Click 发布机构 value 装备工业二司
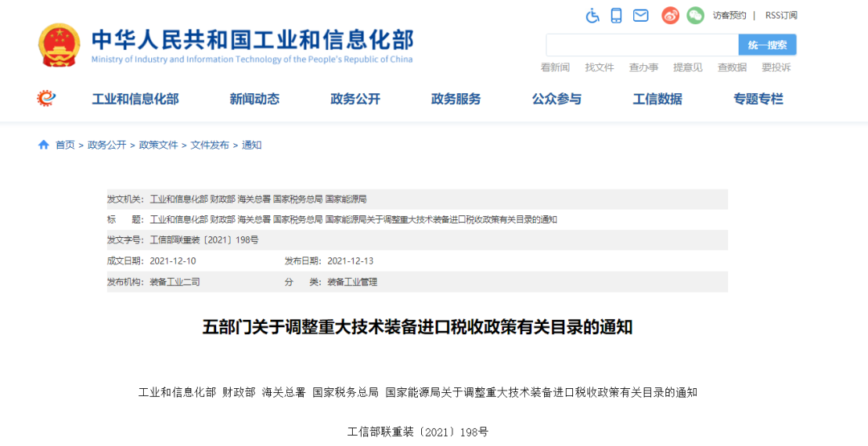The width and height of the screenshot is (868, 446). click(174, 281)
